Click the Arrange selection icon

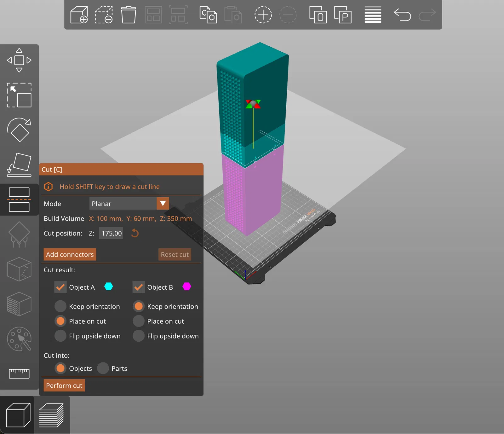(178, 15)
